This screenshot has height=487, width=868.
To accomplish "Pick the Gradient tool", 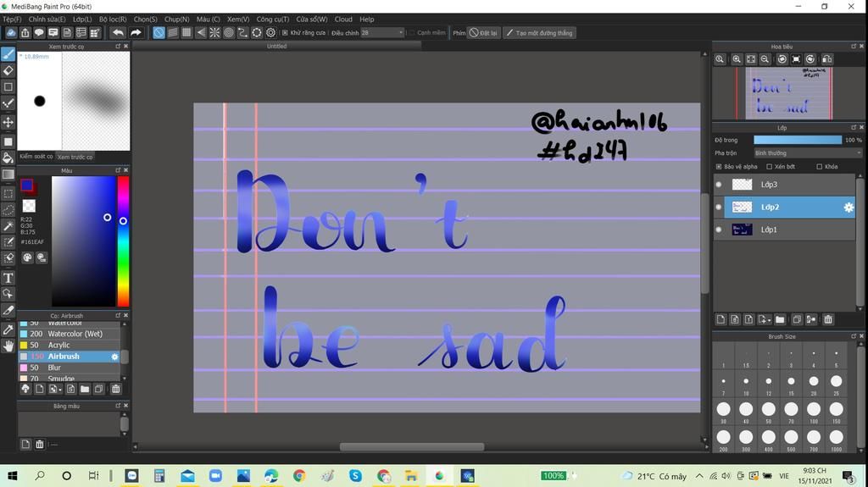I will [8, 174].
